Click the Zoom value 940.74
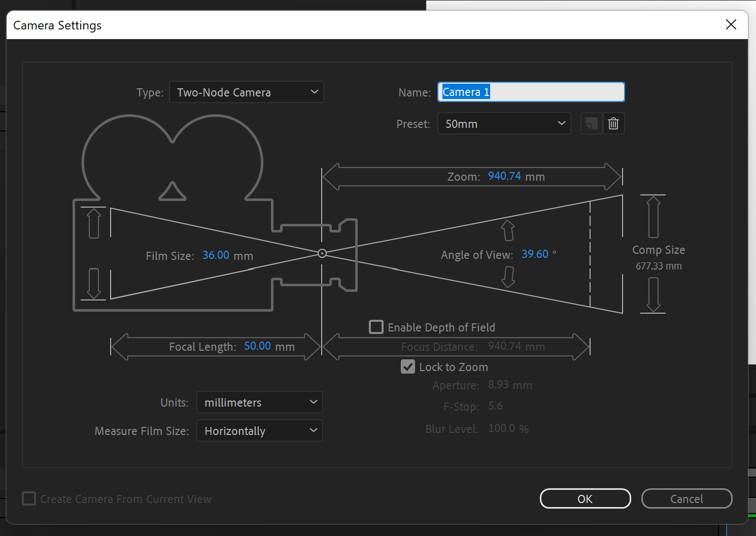 pos(504,176)
